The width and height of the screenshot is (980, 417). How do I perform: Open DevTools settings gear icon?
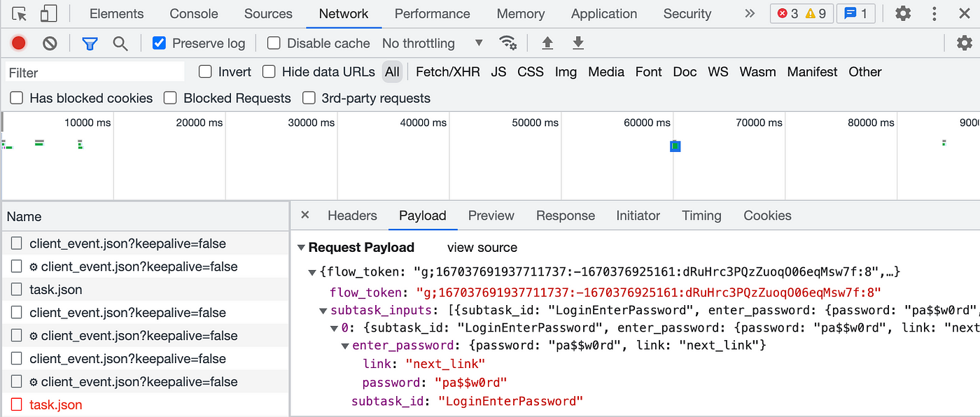click(x=903, y=13)
